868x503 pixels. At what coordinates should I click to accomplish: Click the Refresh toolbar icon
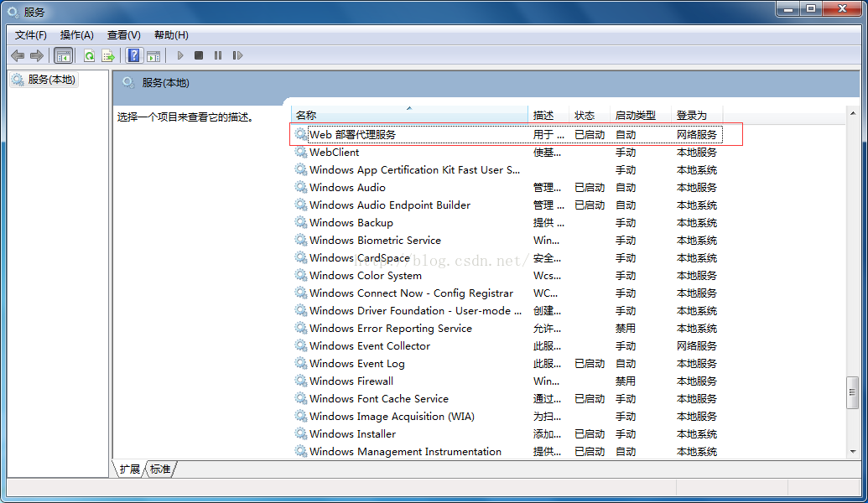(x=89, y=55)
